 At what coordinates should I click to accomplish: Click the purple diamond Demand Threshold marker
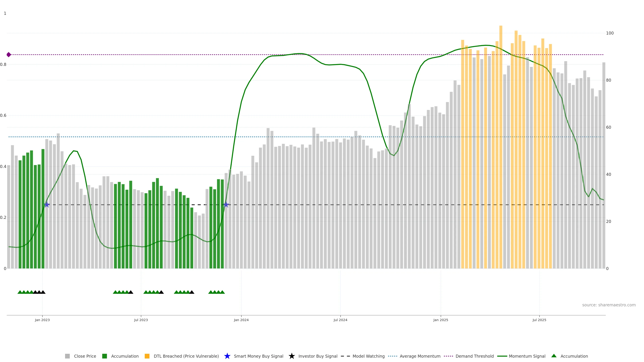pos(9,55)
